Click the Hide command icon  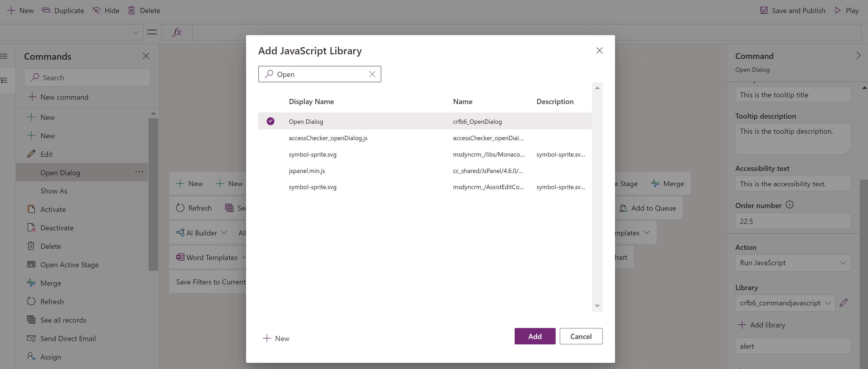point(96,10)
